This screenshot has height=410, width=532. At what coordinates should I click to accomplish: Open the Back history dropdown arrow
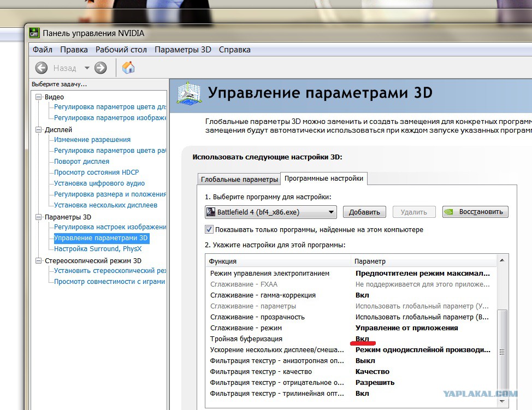coord(87,68)
